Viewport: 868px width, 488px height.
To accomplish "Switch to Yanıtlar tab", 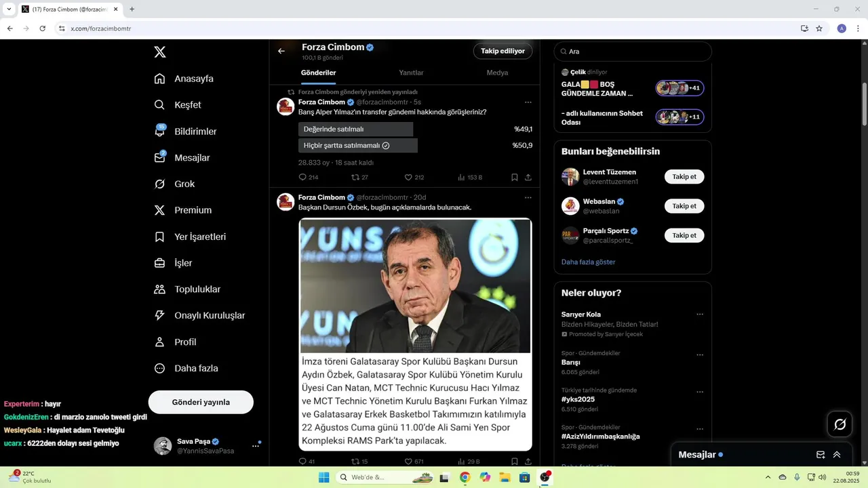I will (x=411, y=73).
